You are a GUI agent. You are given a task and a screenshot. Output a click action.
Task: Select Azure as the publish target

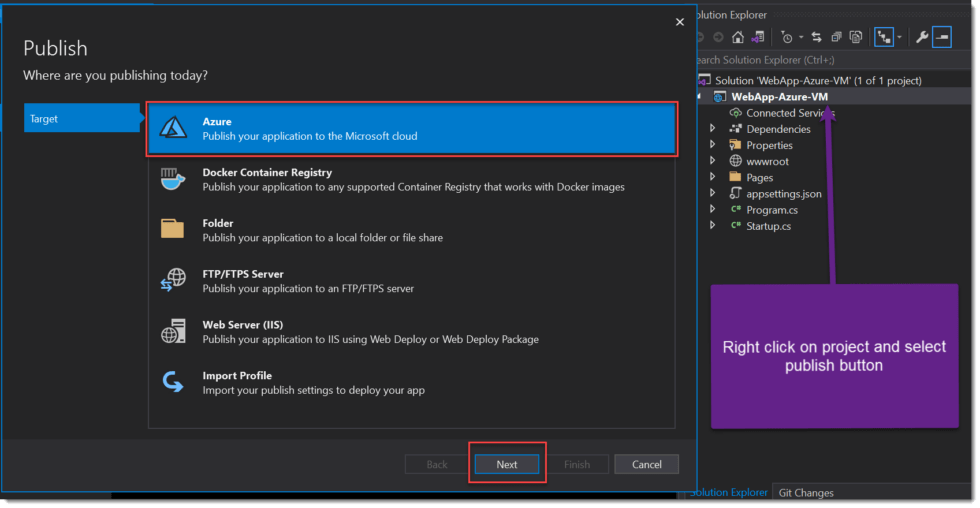[x=412, y=129]
